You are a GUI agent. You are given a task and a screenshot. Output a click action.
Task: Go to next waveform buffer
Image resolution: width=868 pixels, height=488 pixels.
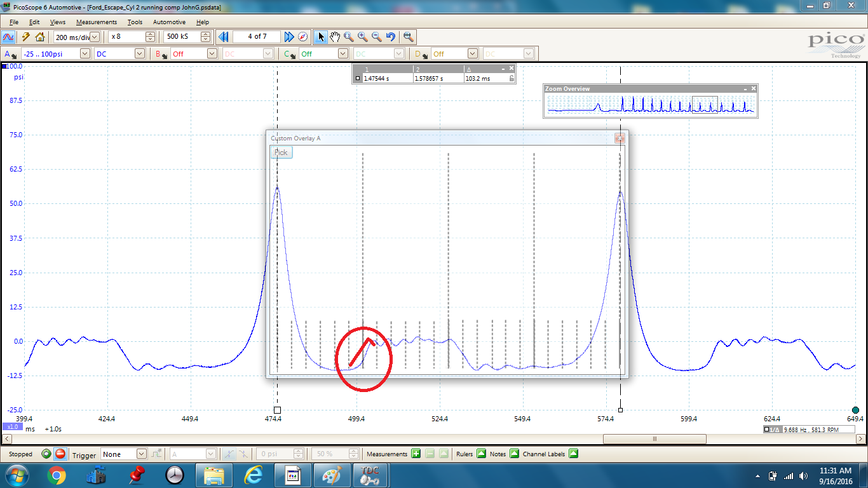coord(289,37)
